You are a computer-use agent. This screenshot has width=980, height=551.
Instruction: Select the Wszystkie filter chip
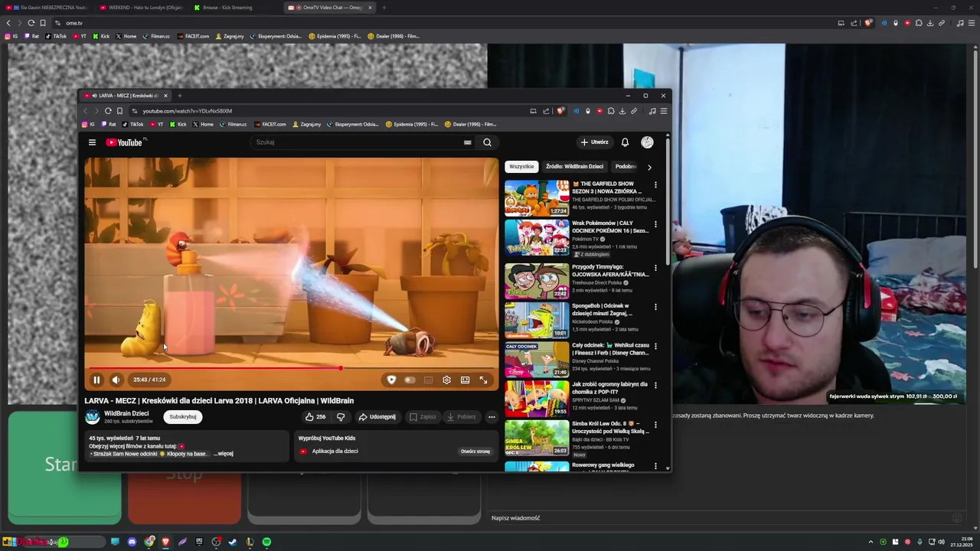[521, 166]
